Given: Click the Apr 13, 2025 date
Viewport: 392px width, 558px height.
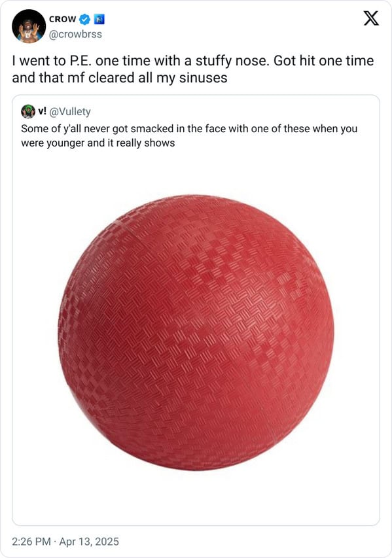Looking at the screenshot, I should (89, 542).
